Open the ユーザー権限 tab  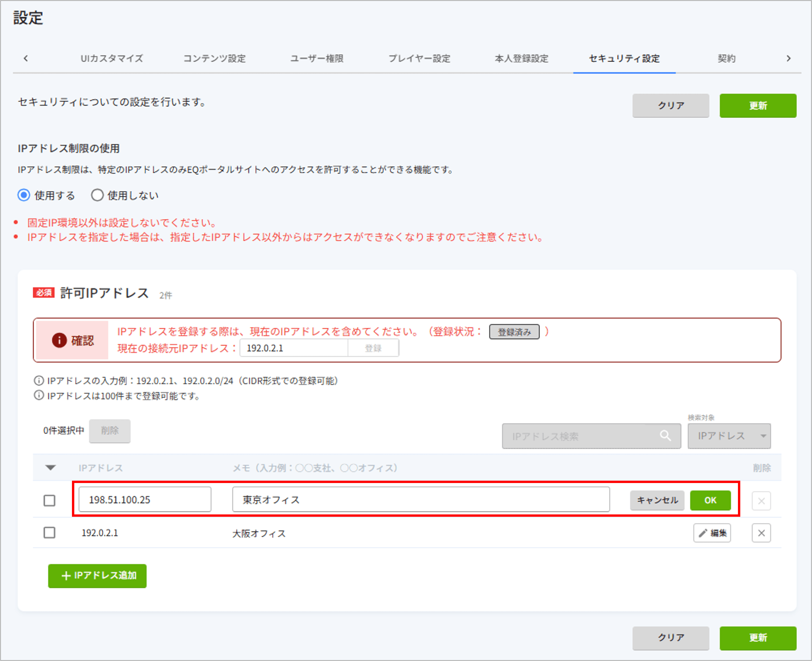[x=317, y=58]
